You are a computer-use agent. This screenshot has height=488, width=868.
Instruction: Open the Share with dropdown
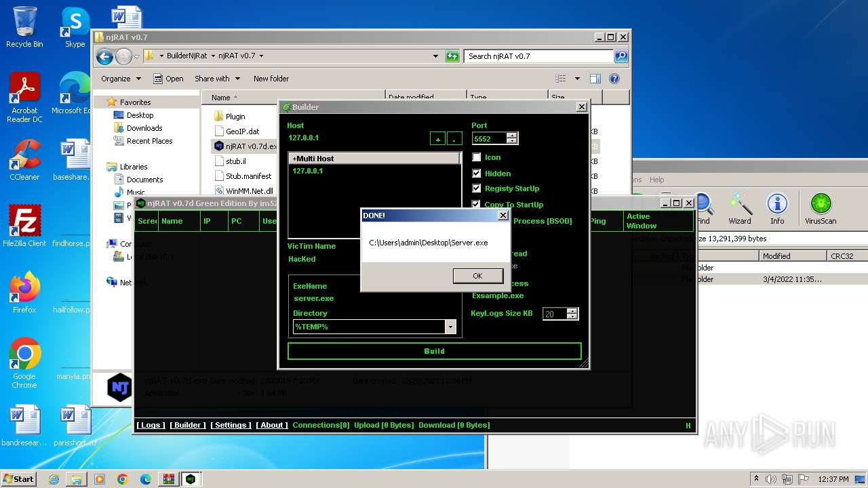pyautogui.click(x=217, y=79)
